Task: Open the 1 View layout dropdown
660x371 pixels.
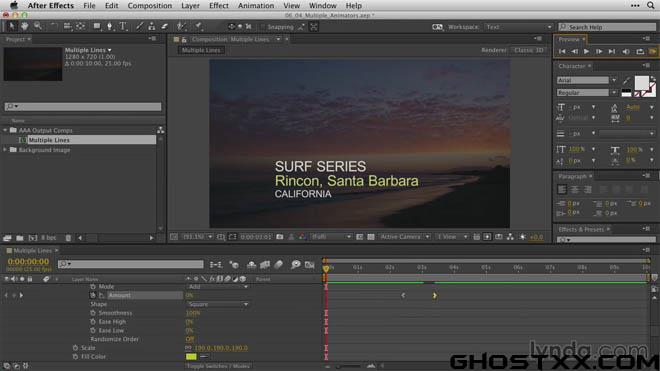Action: tap(452, 237)
